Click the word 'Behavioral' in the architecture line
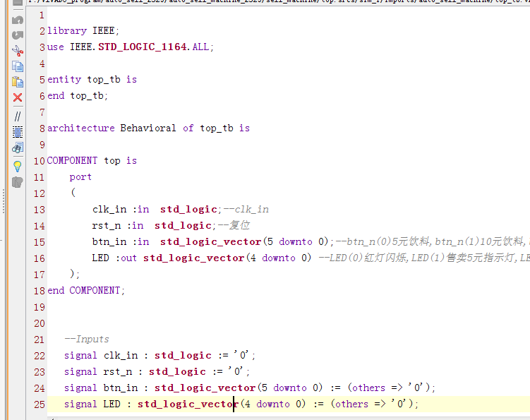Viewport: 530px width, 420px height. pyautogui.click(x=148, y=128)
